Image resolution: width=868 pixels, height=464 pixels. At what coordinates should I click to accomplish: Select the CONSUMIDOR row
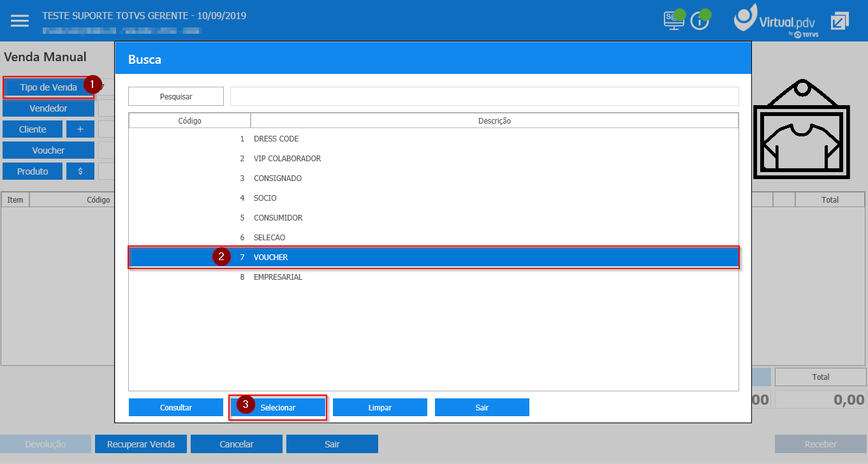434,218
